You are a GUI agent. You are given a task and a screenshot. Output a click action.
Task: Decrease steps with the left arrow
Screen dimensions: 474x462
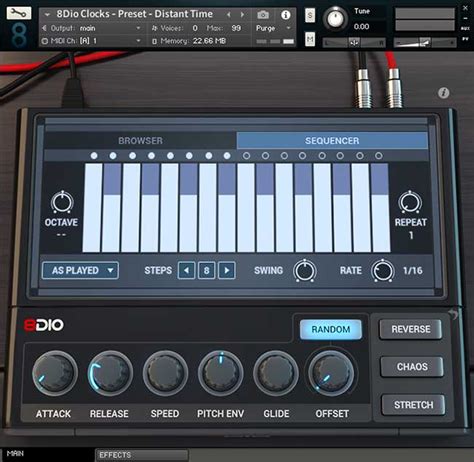click(x=187, y=270)
